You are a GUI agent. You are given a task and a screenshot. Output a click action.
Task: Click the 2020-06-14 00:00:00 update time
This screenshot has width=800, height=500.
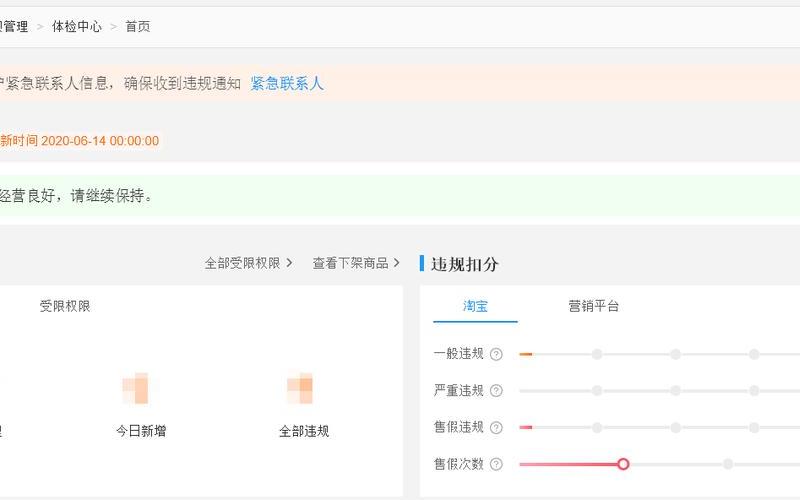pos(100,141)
